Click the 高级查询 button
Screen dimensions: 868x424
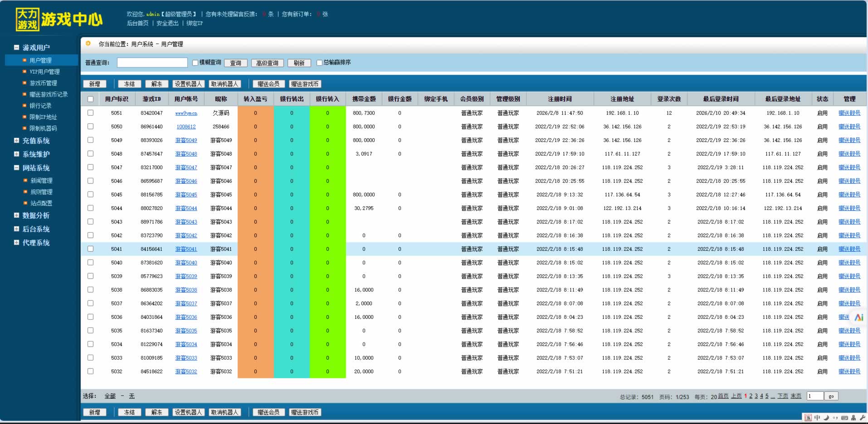click(267, 63)
